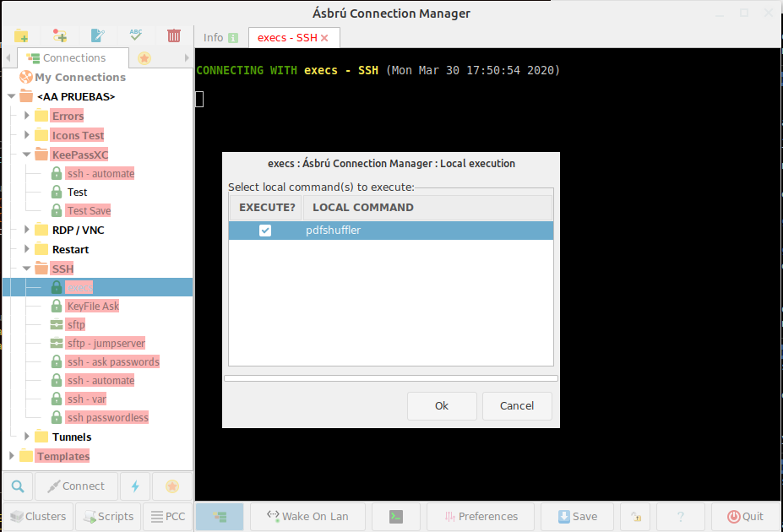The image size is (783, 532).
Task: Click Cancel in Local execution dialog
Action: (517, 405)
